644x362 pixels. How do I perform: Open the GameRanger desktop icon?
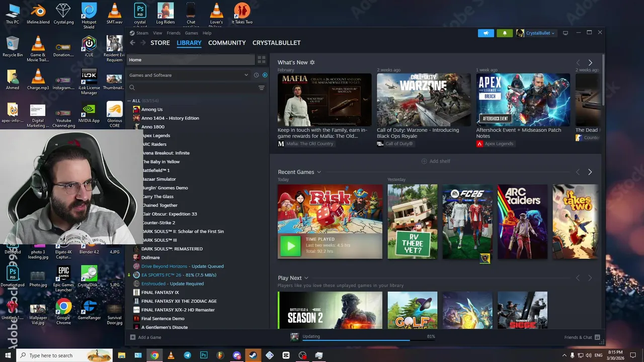89,310
